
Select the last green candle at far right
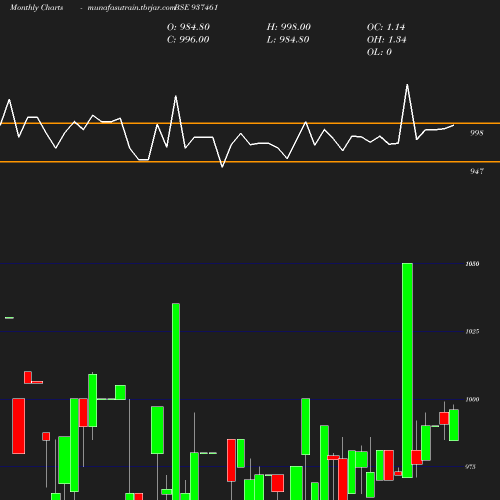(x=454, y=425)
